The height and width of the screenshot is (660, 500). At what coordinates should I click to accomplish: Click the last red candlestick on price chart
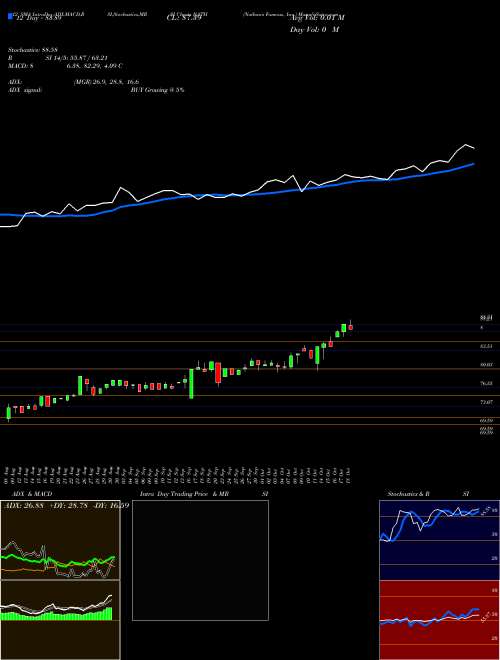(350, 327)
